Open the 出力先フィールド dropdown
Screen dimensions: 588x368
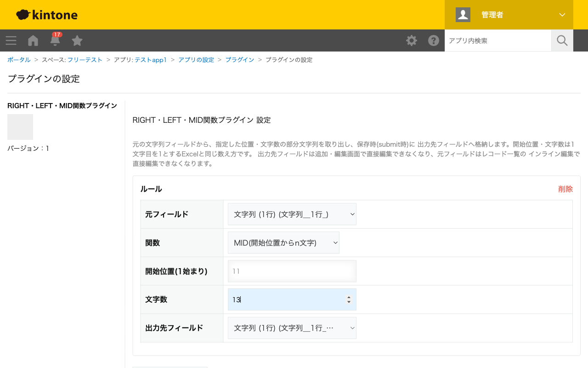(x=292, y=328)
